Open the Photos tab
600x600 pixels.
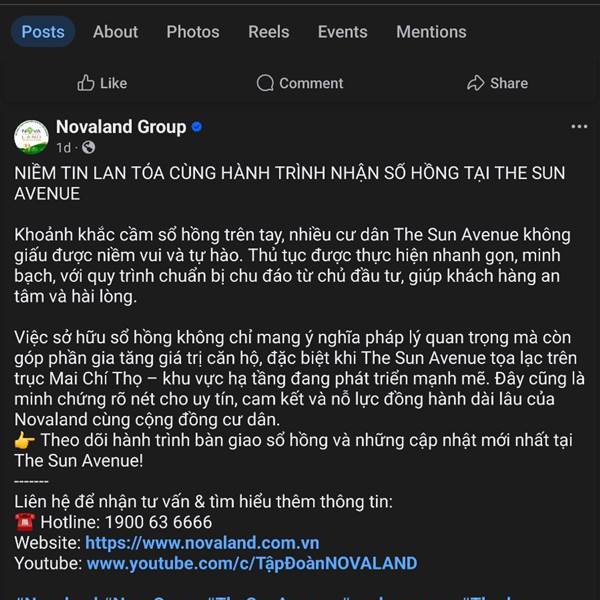coord(193,32)
